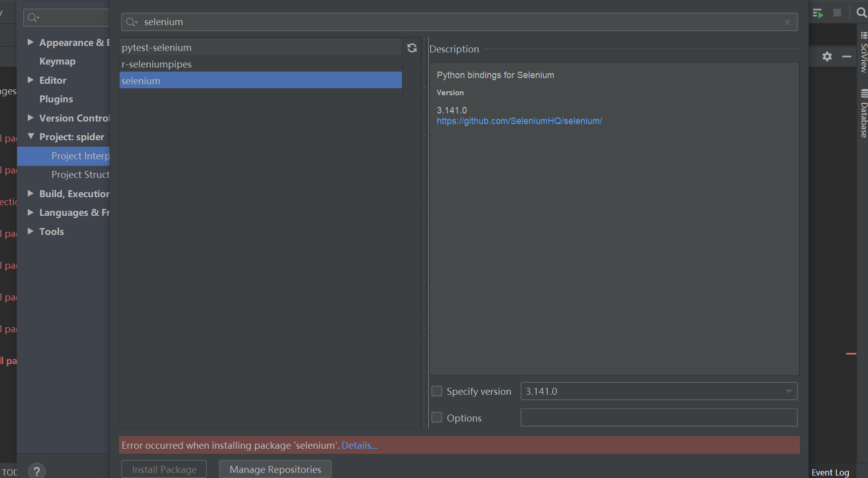Collapse the Project: spider node

[x=31, y=137]
